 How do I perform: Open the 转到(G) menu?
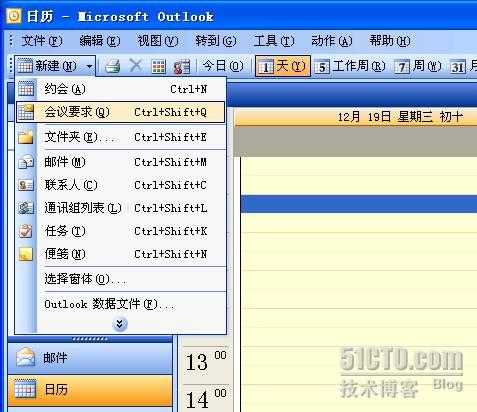pyautogui.click(x=216, y=41)
